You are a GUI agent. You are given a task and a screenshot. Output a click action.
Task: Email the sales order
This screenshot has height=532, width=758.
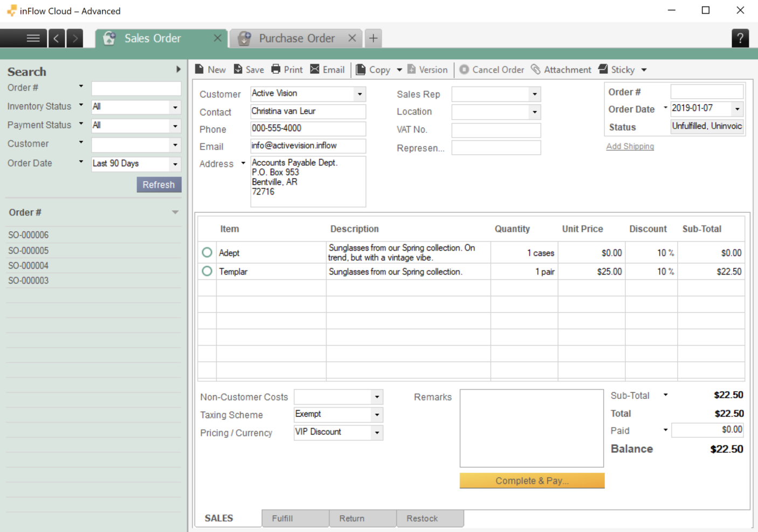click(x=327, y=70)
